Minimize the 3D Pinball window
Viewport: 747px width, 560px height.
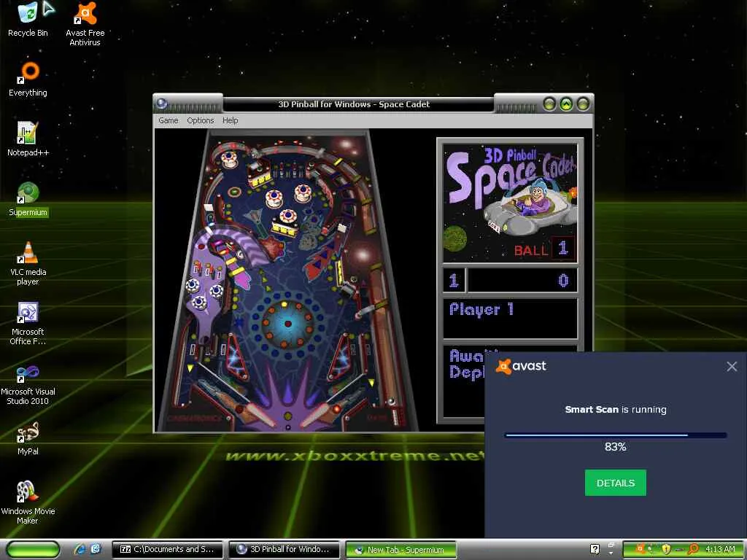549,104
